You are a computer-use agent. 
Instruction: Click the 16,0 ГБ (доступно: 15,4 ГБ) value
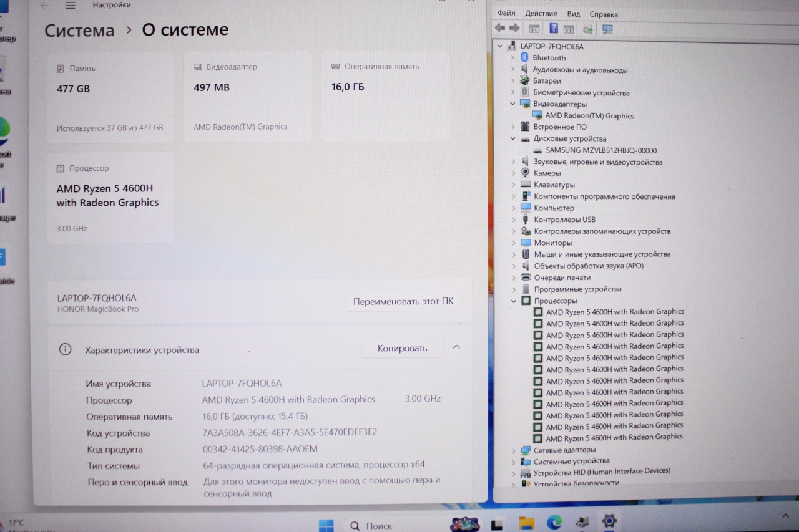tap(255, 416)
